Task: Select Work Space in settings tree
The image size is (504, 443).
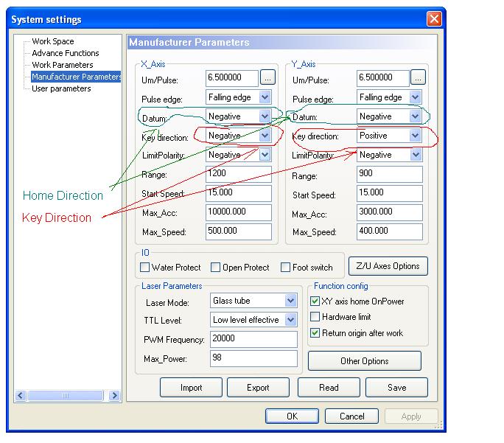Action: point(52,41)
